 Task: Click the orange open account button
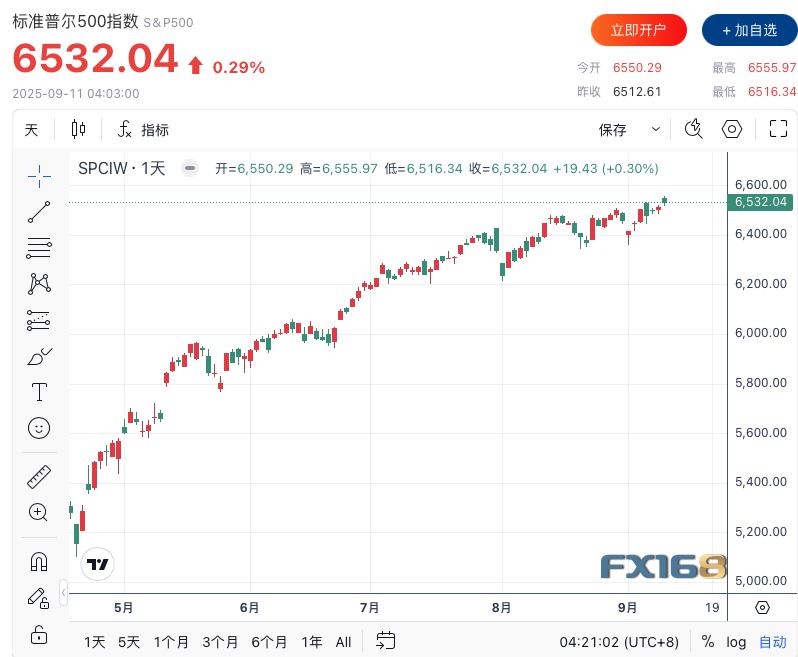(638, 30)
